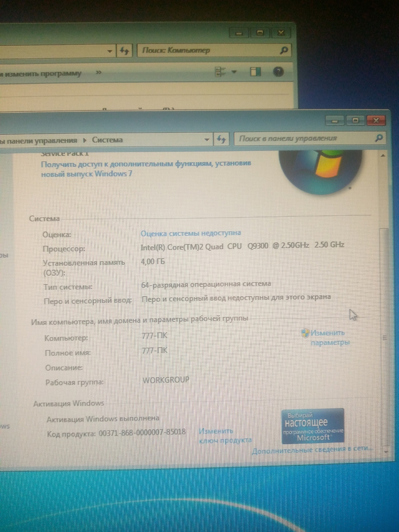Refresh the System control panel page
The width and height of the screenshot is (399, 532).
(221, 139)
